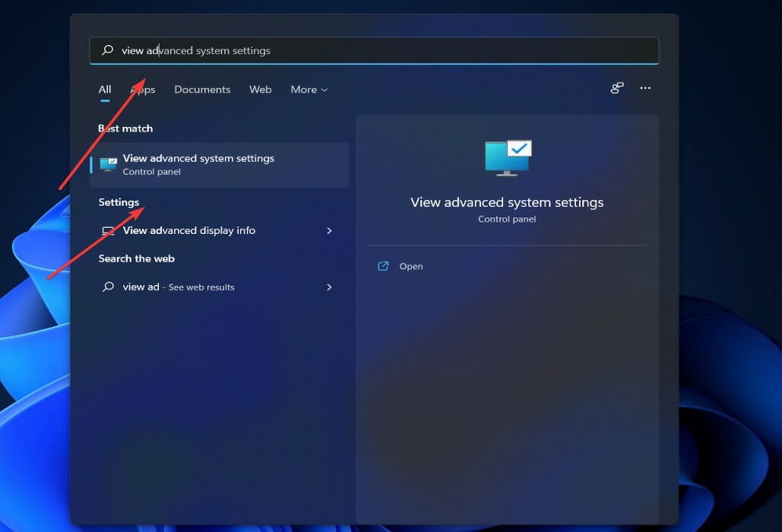782x532 pixels.
Task: Click the launch icon next to Open
Action: point(382,266)
